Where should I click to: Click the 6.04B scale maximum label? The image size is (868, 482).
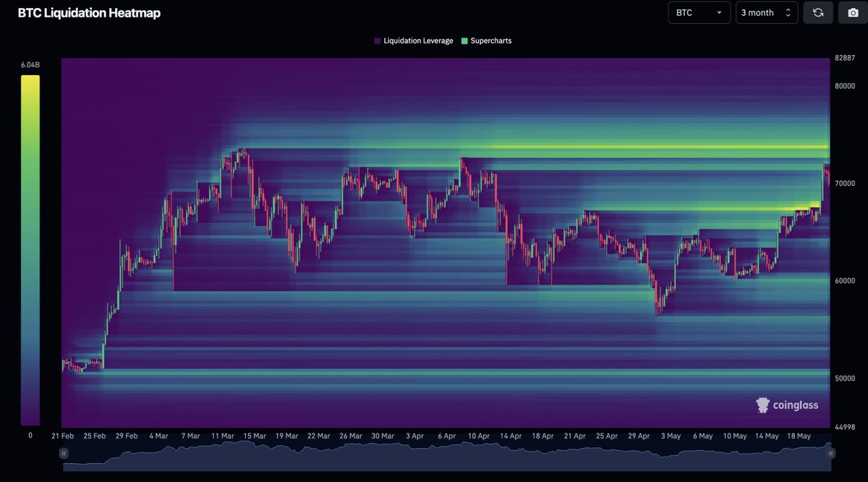tap(30, 65)
